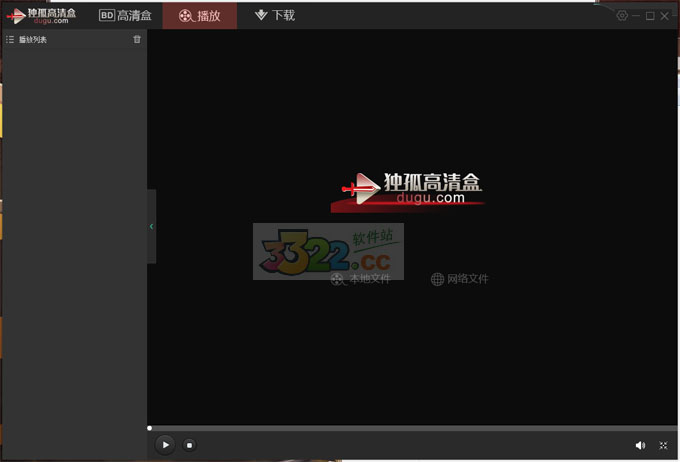Maximize the player window
This screenshot has width=680, height=462.
click(650, 16)
